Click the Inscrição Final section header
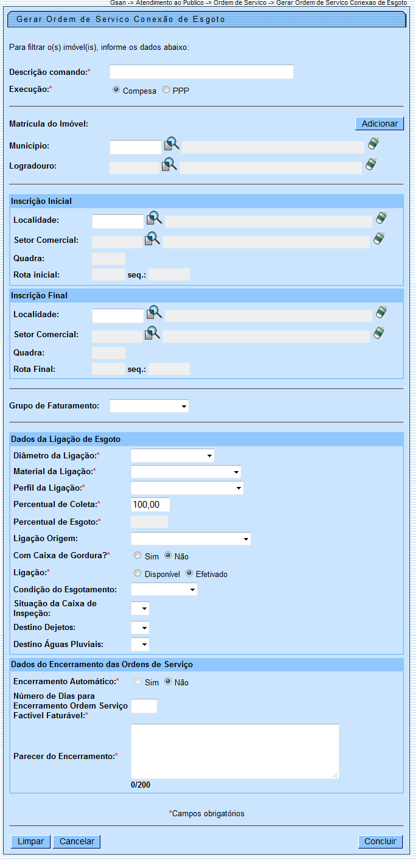The height and width of the screenshot is (868, 418). pyautogui.click(x=206, y=295)
